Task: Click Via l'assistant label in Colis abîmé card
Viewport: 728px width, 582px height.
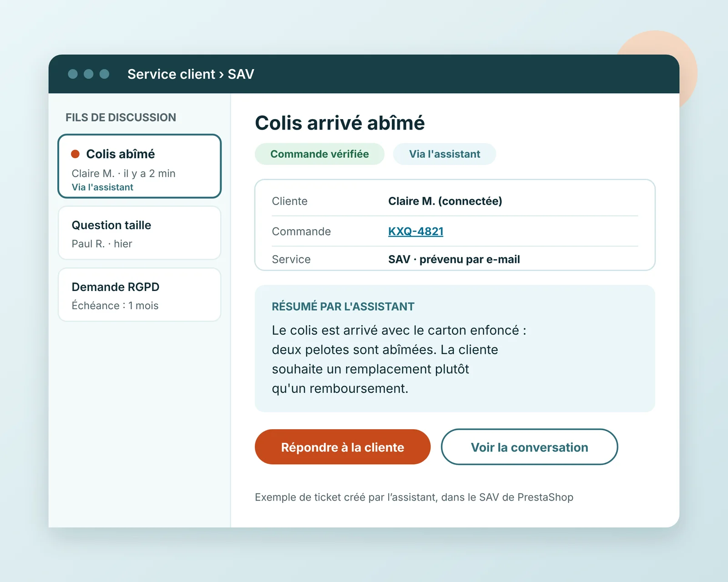Action: pos(102,187)
